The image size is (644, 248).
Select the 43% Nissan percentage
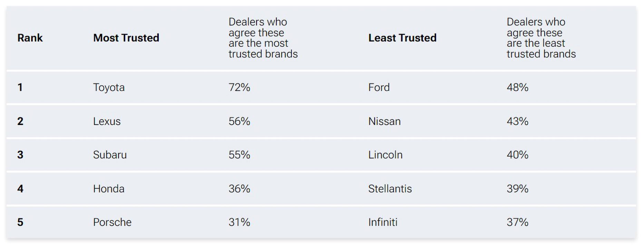click(517, 122)
